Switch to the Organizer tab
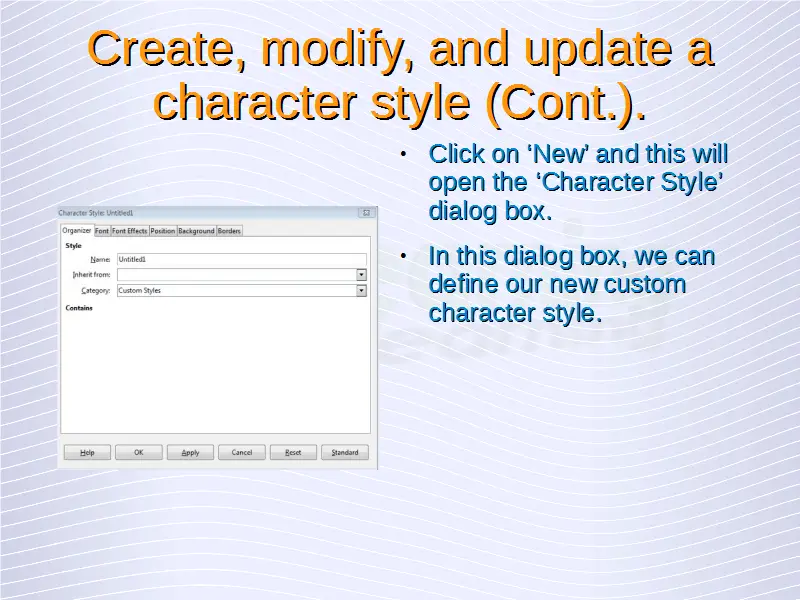 point(77,231)
